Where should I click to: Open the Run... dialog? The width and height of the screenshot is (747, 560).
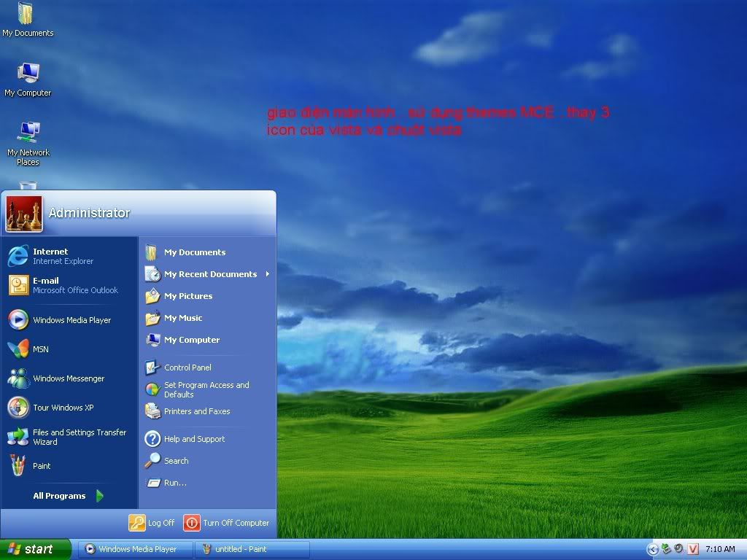pos(208,483)
